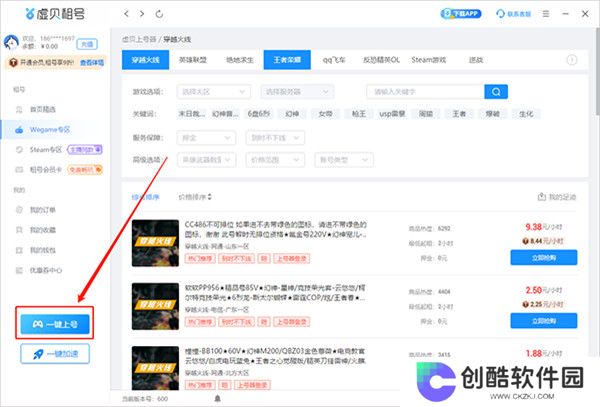Open the 账号类型 account type dropdown

pos(344,160)
